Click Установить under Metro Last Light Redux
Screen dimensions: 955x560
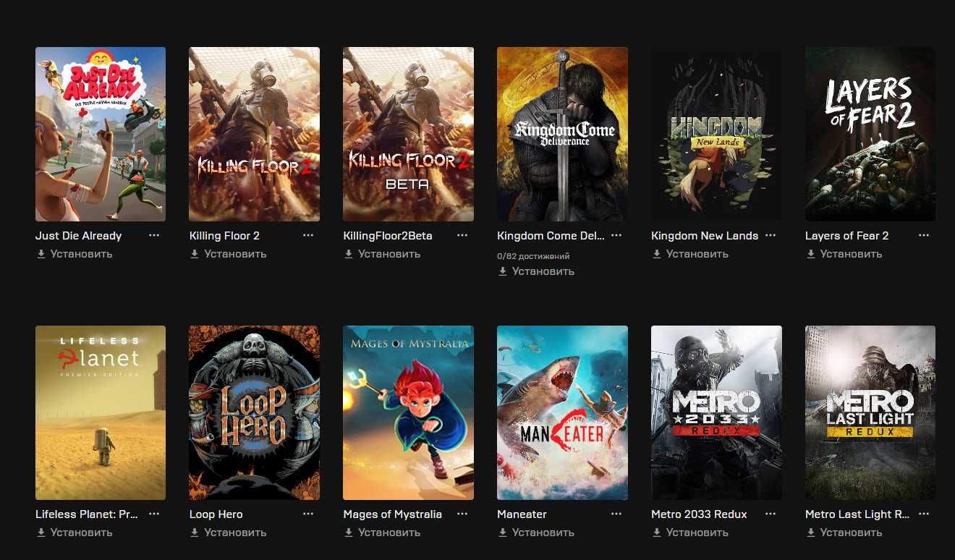pyautogui.click(x=844, y=533)
